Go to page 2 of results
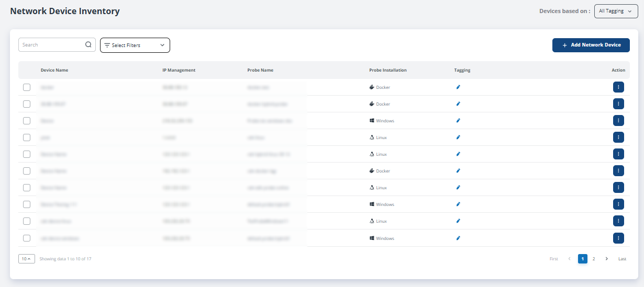The height and width of the screenshot is (287, 644). click(x=594, y=259)
